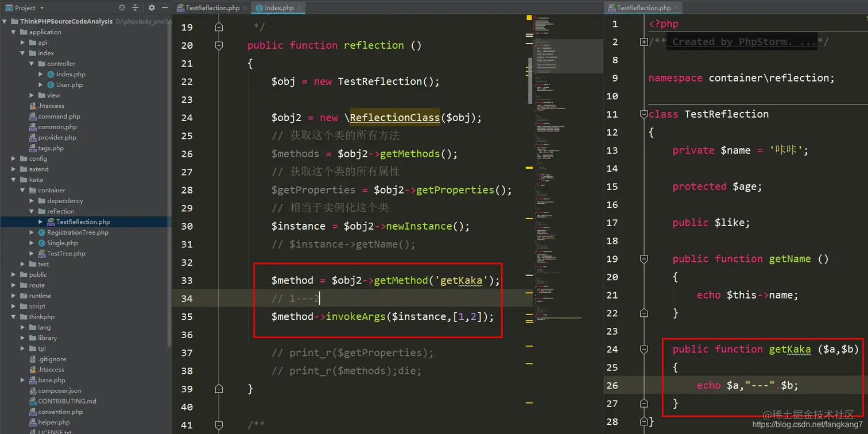Click the scroll-from-source locate icon

coord(122,7)
